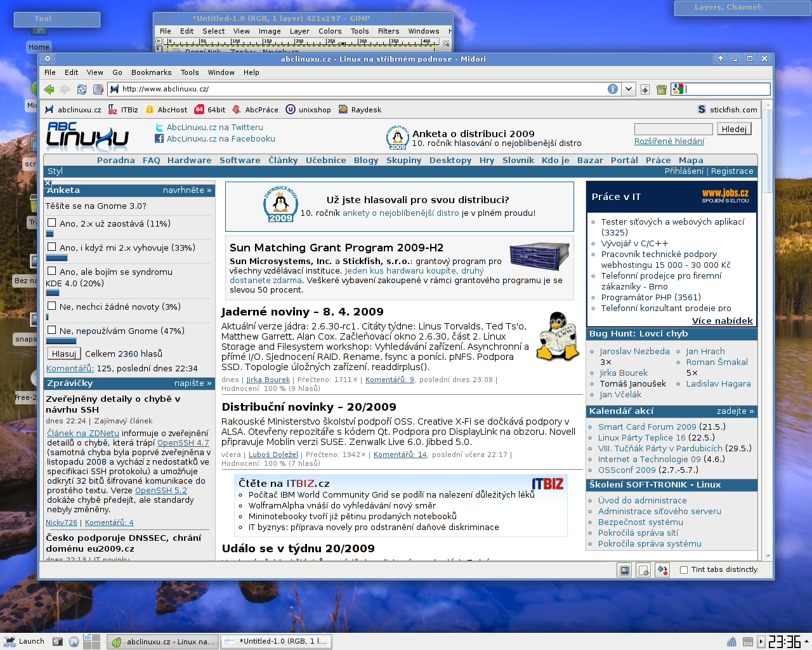Click the 2009 penguin badge in header

click(x=398, y=138)
